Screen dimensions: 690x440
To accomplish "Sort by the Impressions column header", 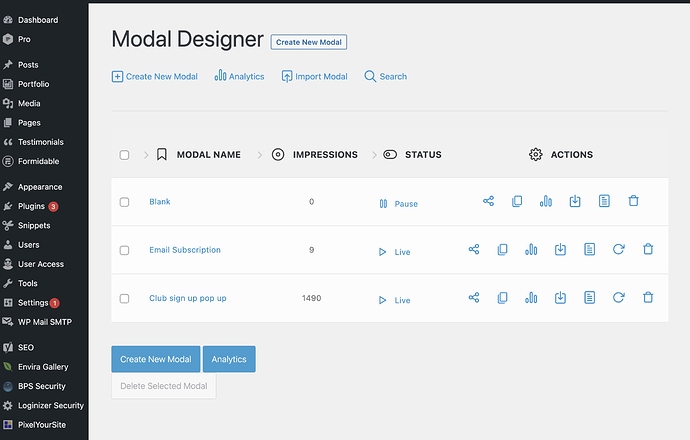I will 324,155.
